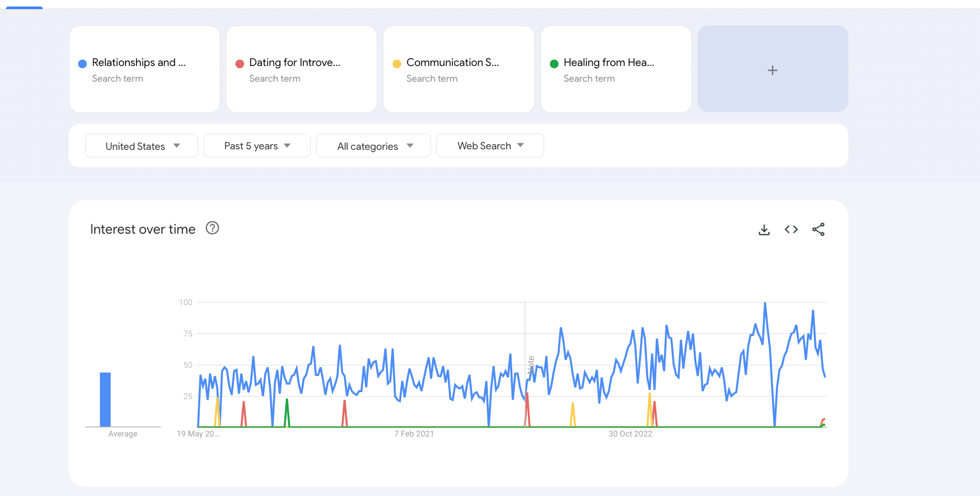
Task: Open the All categories dropdown
Action: [x=374, y=146]
